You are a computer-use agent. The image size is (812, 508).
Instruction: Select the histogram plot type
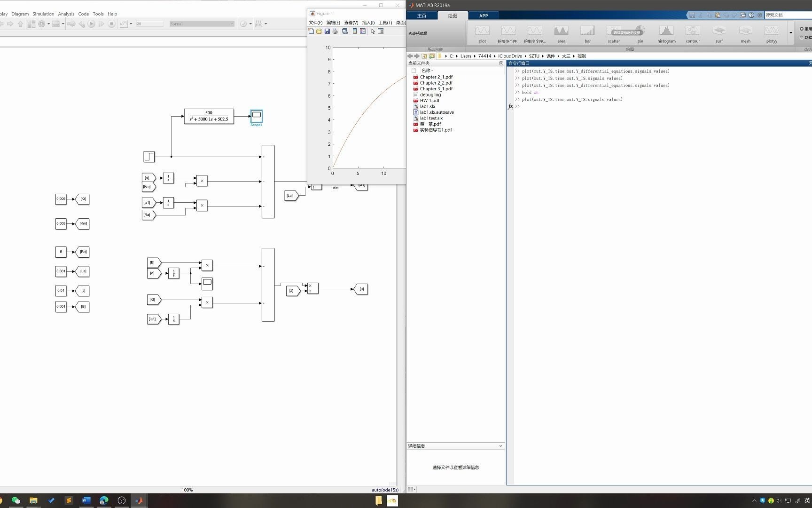tap(666, 34)
